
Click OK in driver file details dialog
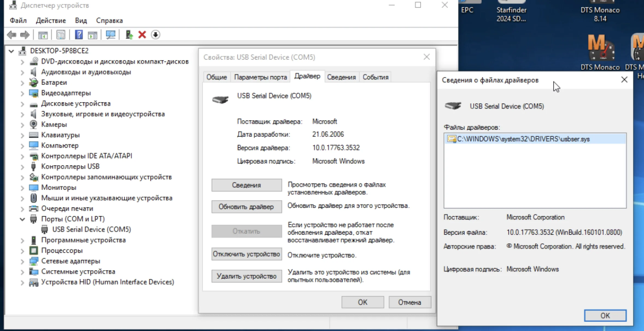pos(605,315)
